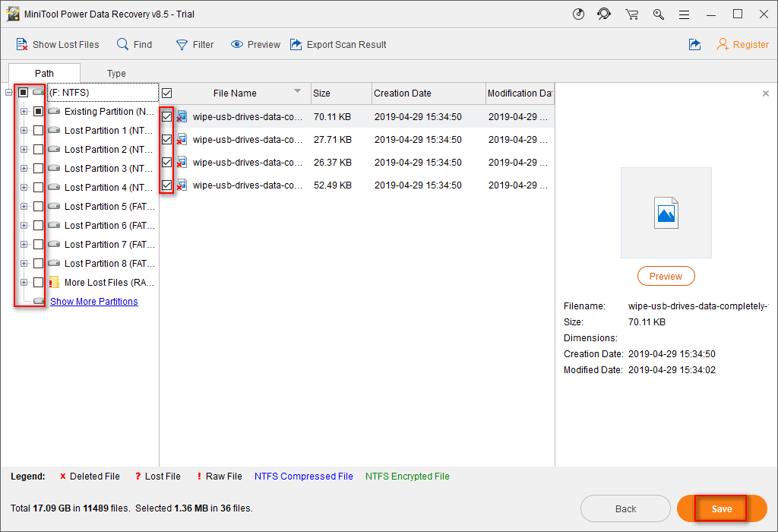
Task: Open the support headset icon
Action: click(x=604, y=14)
